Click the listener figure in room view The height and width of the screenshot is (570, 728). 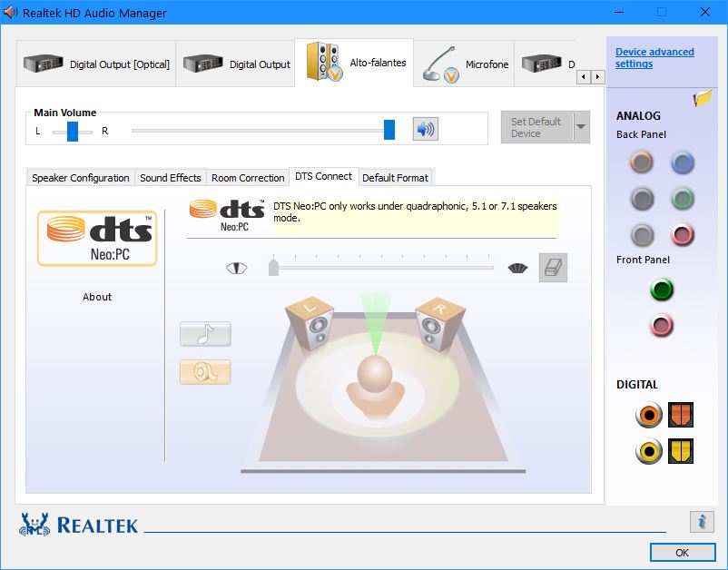375,386
